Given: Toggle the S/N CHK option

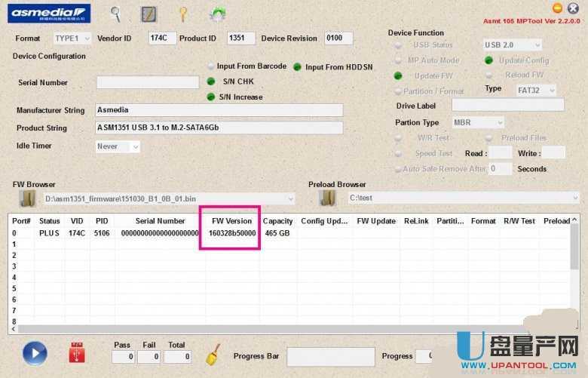Looking at the screenshot, I should point(212,81).
